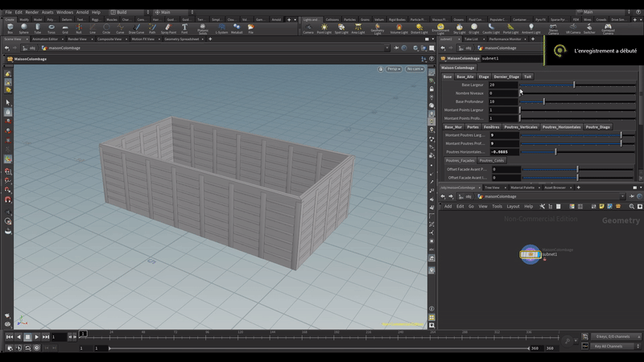Open the Render menu
This screenshot has height=362, width=644.
31,12
